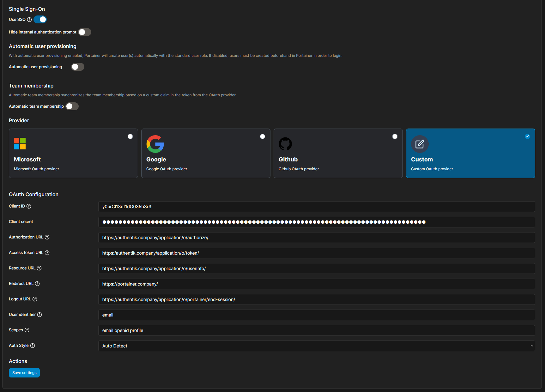This screenshot has width=545, height=392.
Task: Disable the Use SSO toggle
Action: [x=40, y=20]
